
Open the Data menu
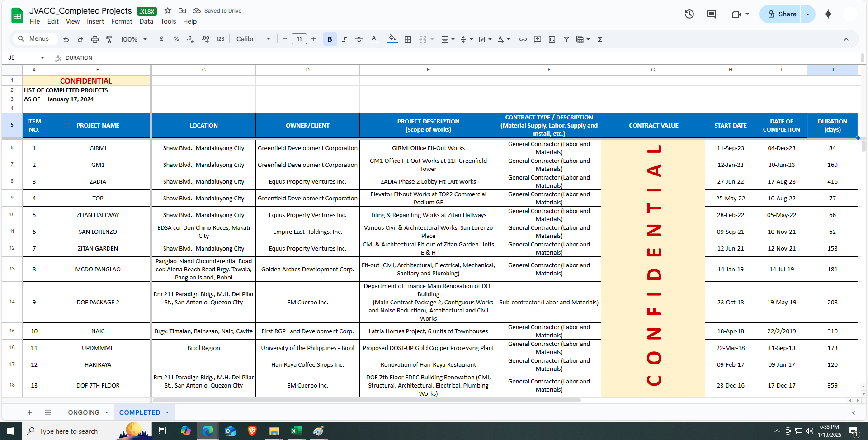pyautogui.click(x=146, y=21)
